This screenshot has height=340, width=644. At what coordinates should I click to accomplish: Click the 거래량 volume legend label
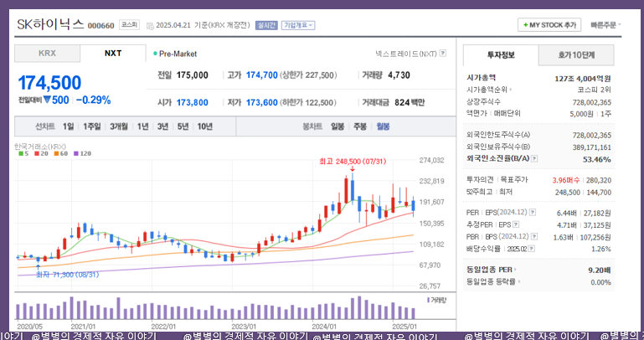pyautogui.click(x=437, y=300)
